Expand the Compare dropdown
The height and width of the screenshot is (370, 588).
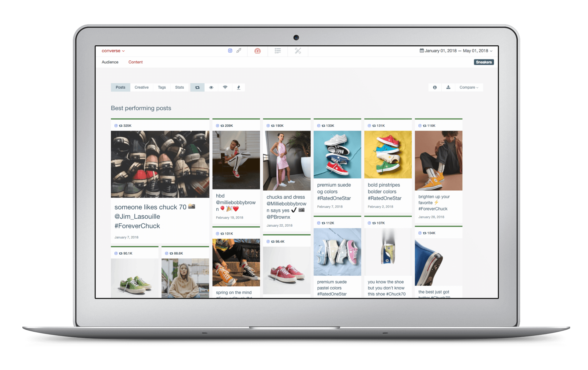(469, 87)
